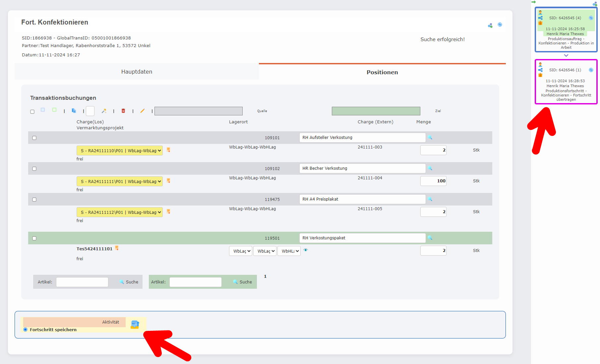Click the green arrow at sidebar top
Image resolution: width=600 pixels, height=364 pixels.
pos(534,2)
